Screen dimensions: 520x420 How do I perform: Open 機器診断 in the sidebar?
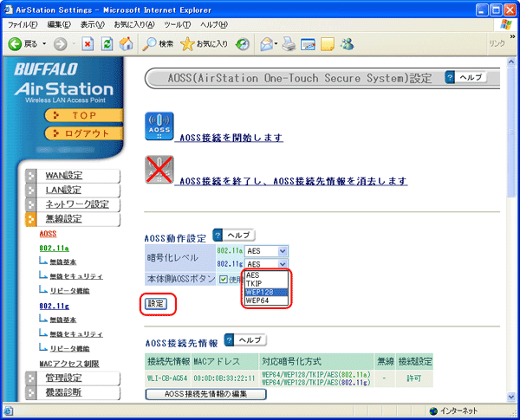pyautogui.click(x=63, y=392)
